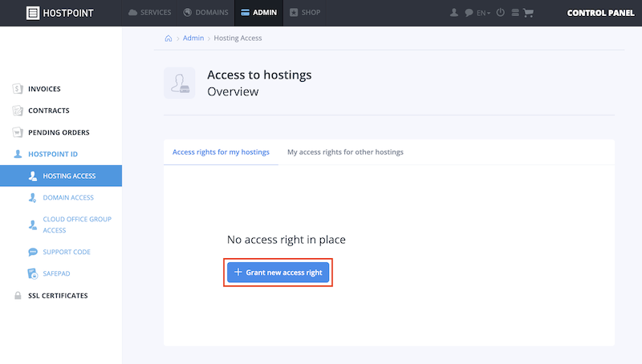Viewport: 642px width, 364px height.
Task: Click the No access right in place text
Action: (x=286, y=240)
